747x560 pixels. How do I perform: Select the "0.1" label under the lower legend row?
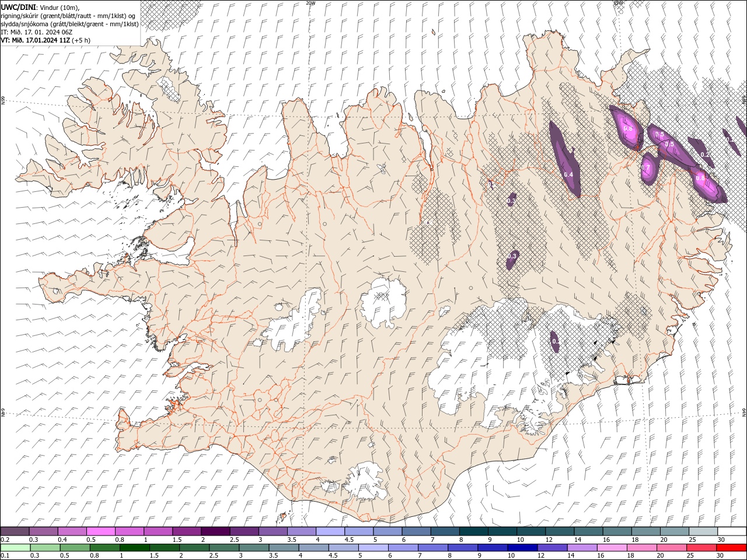pos(5,556)
